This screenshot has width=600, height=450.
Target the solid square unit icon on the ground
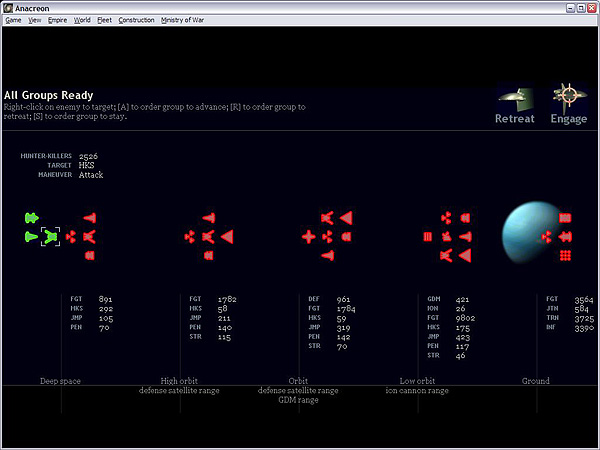[565, 218]
